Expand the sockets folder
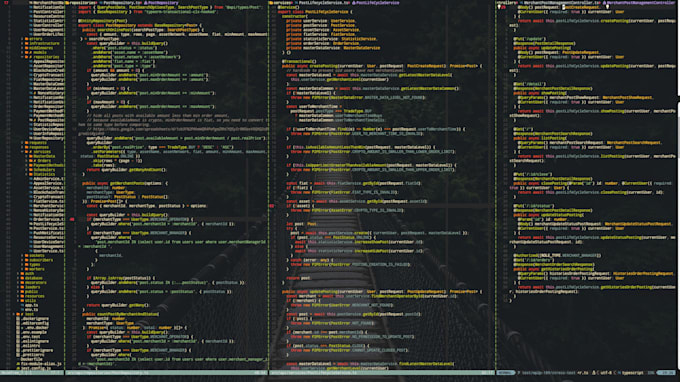Image resolution: width=680 pixels, height=382 pixels. [x=22, y=255]
